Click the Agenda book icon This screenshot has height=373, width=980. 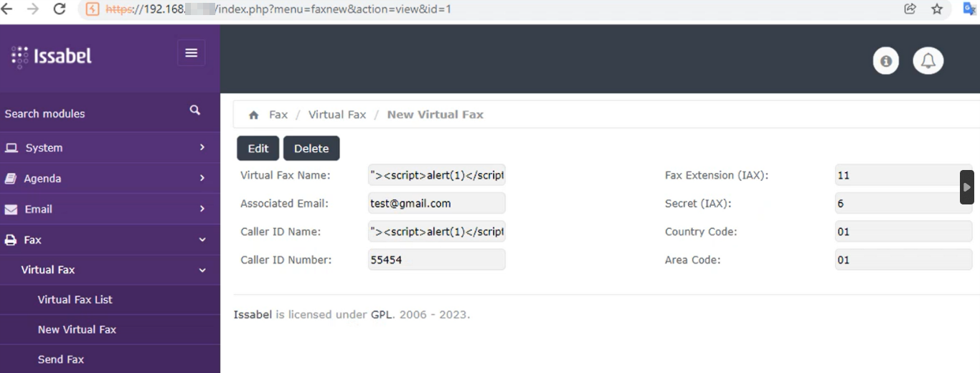coord(11,179)
